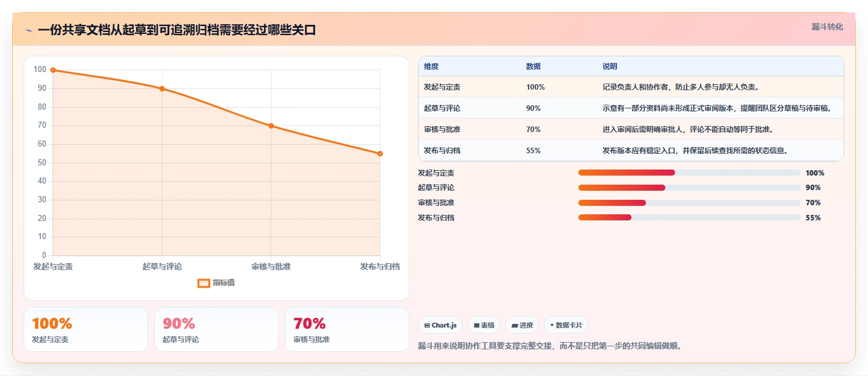Toggle the 指标值 legend label

(224, 283)
